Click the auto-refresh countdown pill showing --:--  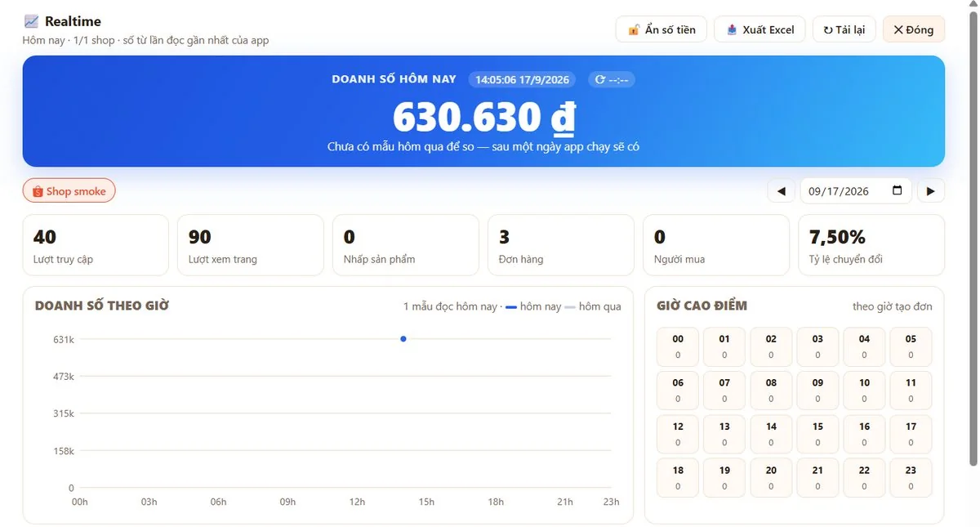click(x=612, y=79)
